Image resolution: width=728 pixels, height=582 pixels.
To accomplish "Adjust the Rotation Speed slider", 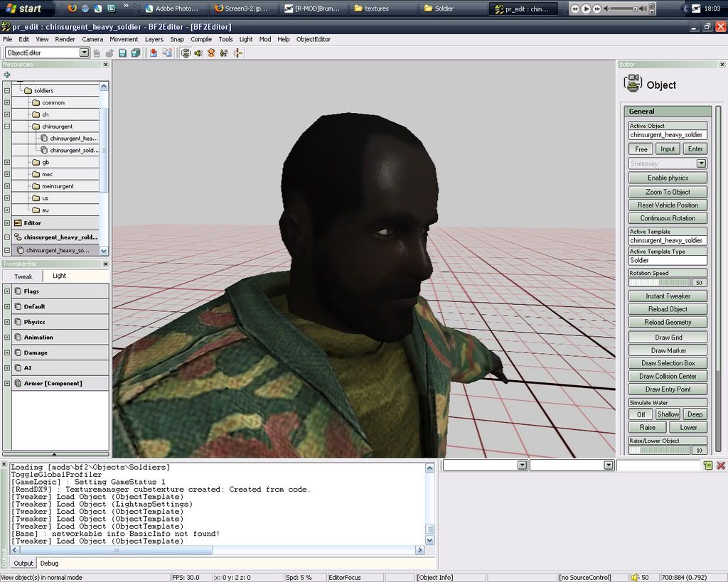I will point(659,282).
